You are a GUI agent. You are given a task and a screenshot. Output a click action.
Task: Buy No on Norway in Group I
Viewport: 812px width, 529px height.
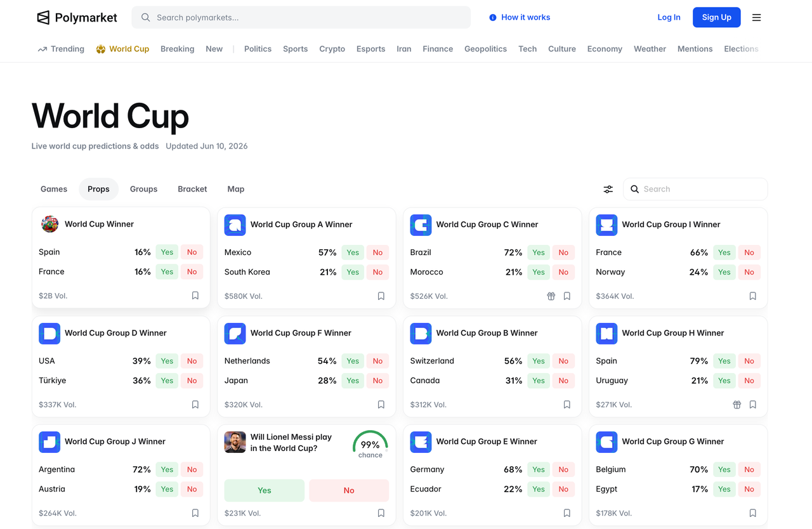click(x=749, y=272)
